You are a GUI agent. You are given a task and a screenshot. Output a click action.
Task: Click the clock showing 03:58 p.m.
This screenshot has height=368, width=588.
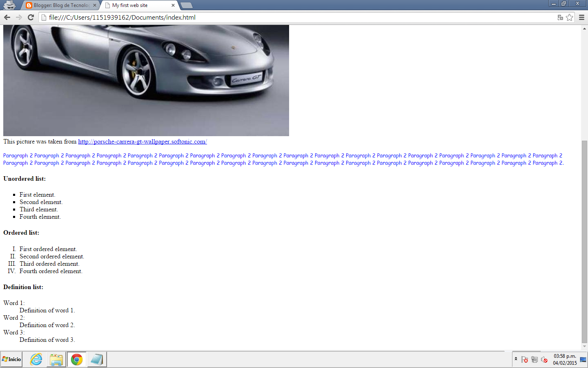tap(565, 359)
